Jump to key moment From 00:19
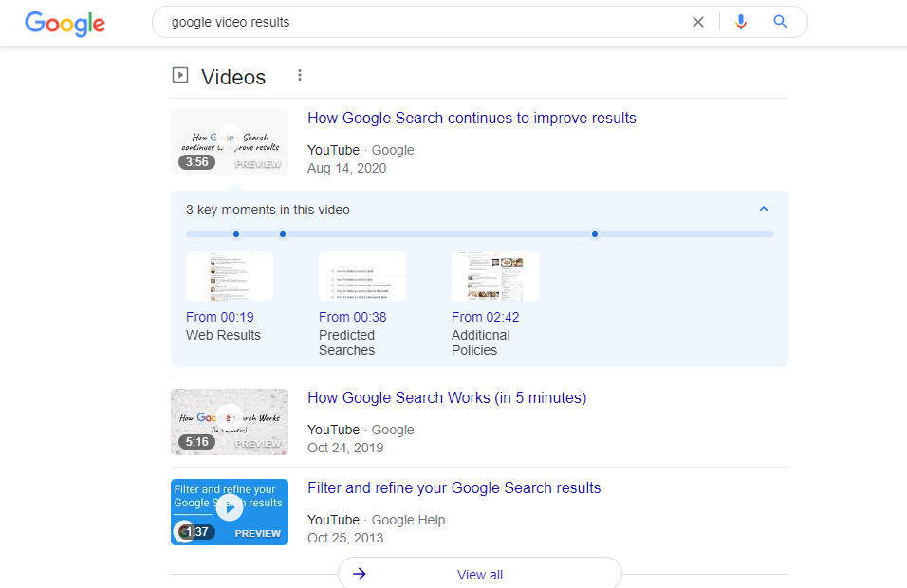 (x=220, y=317)
